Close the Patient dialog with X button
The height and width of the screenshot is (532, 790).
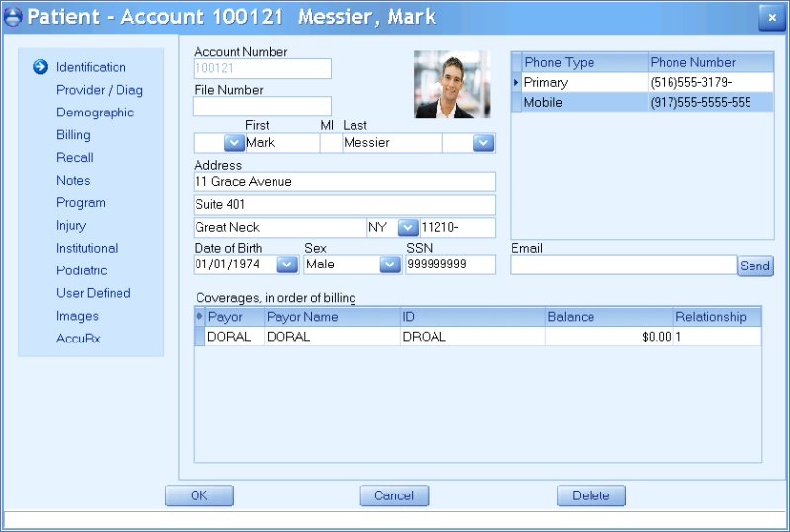pyautogui.click(x=772, y=18)
